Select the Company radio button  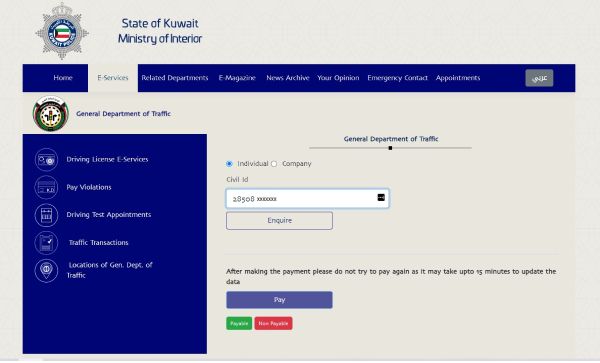pos(274,164)
